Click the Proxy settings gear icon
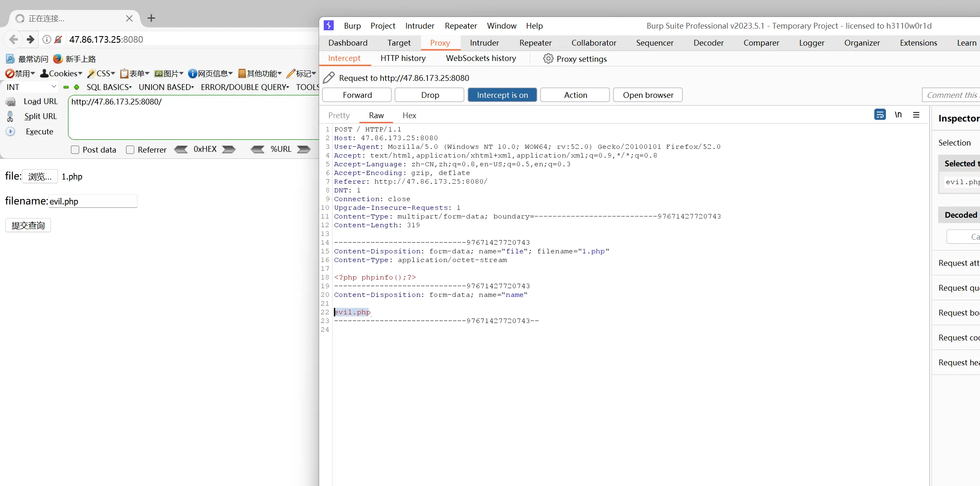Viewport: 980px width, 486px height. tap(548, 58)
